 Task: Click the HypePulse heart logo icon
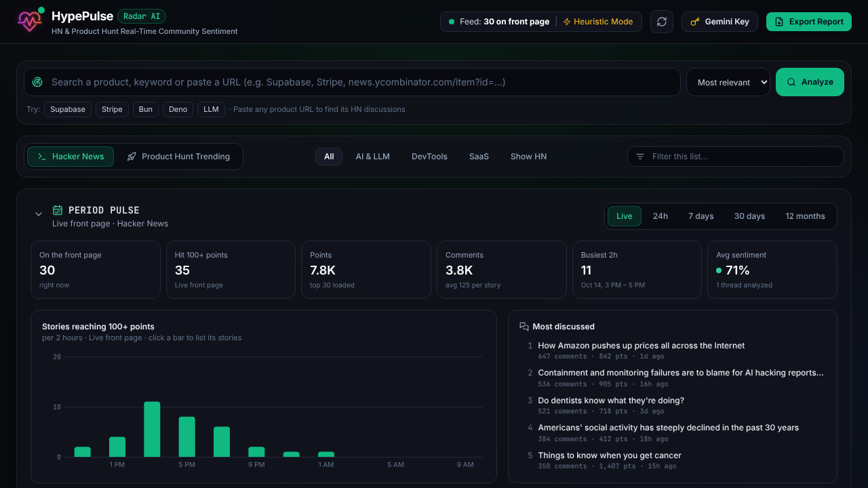(x=30, y=22)
